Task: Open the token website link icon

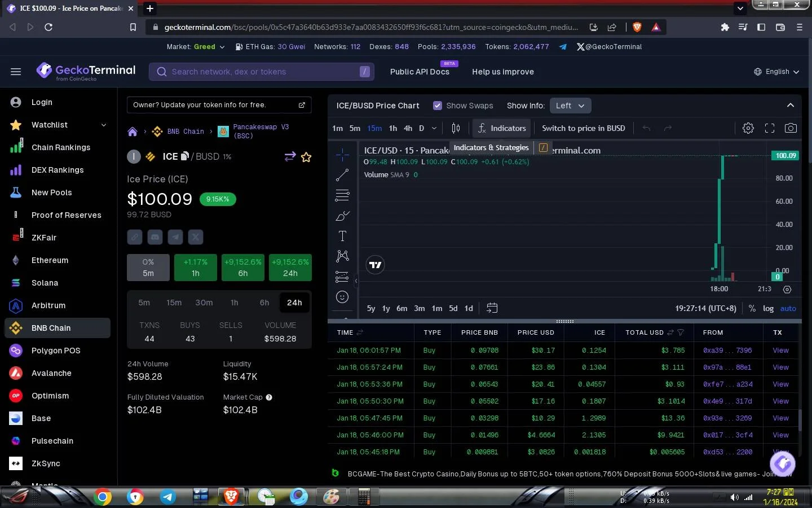Action: (x=135, y=237)
